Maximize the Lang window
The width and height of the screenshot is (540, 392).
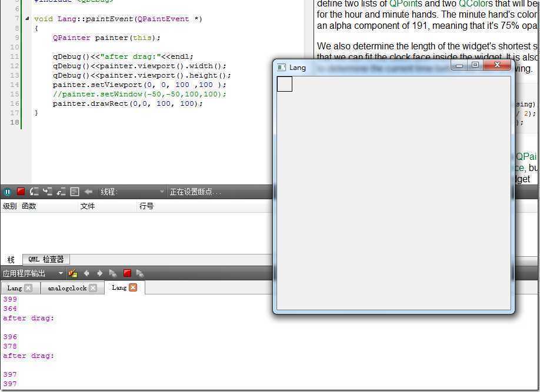click(475, 65)
